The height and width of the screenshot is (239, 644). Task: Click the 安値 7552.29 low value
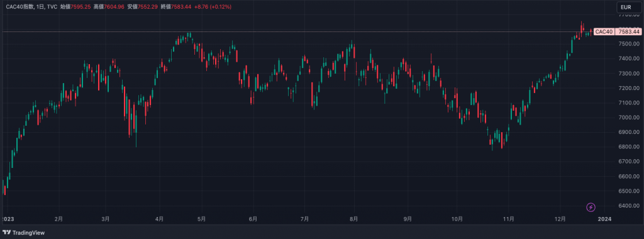point(142,7)
